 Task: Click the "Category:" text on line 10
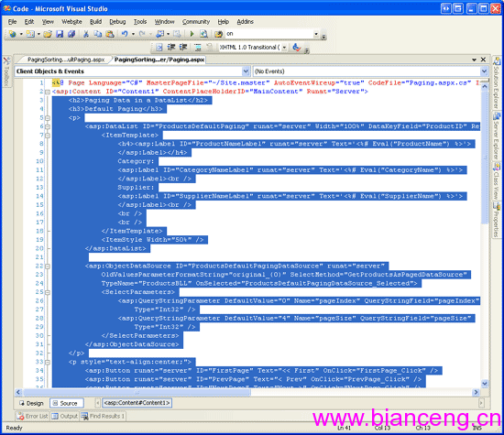(136, 161)
